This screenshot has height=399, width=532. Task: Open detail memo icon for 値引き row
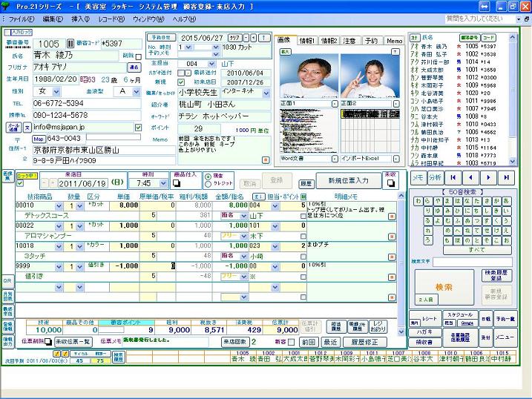click(x=392, y=277)
